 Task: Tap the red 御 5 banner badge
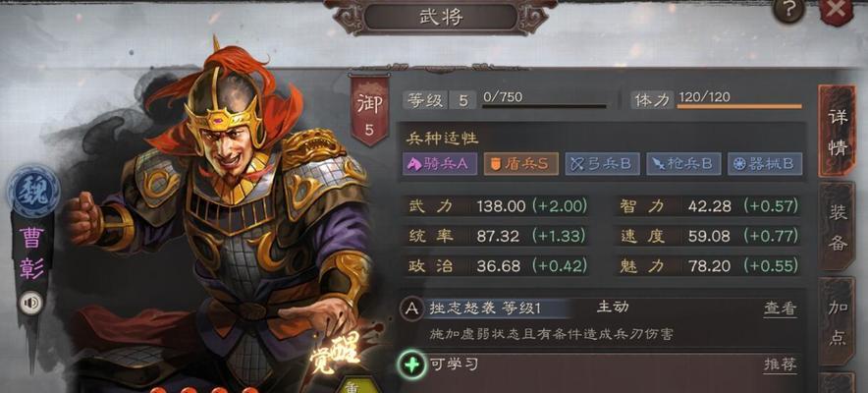point(368,111)
